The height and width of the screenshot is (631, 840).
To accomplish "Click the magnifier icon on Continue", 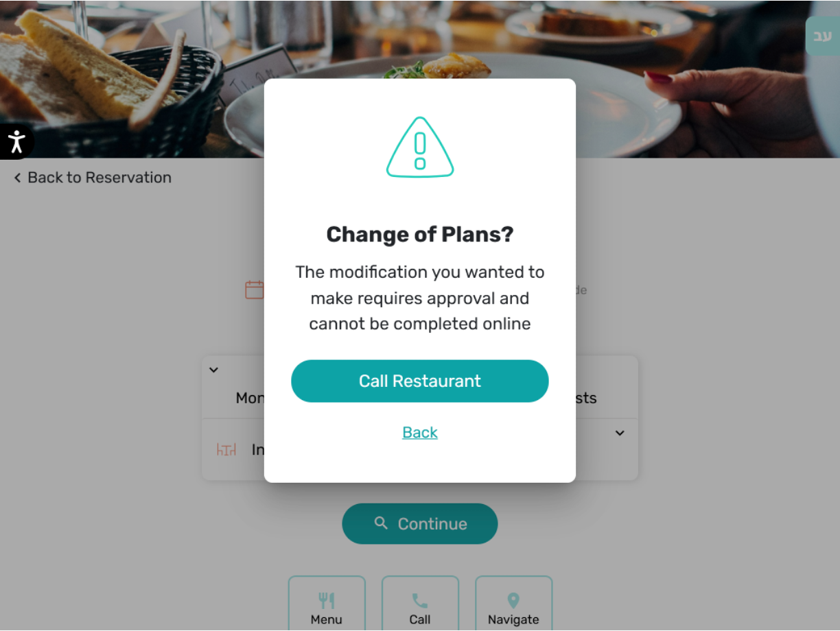I will (381, 523).
